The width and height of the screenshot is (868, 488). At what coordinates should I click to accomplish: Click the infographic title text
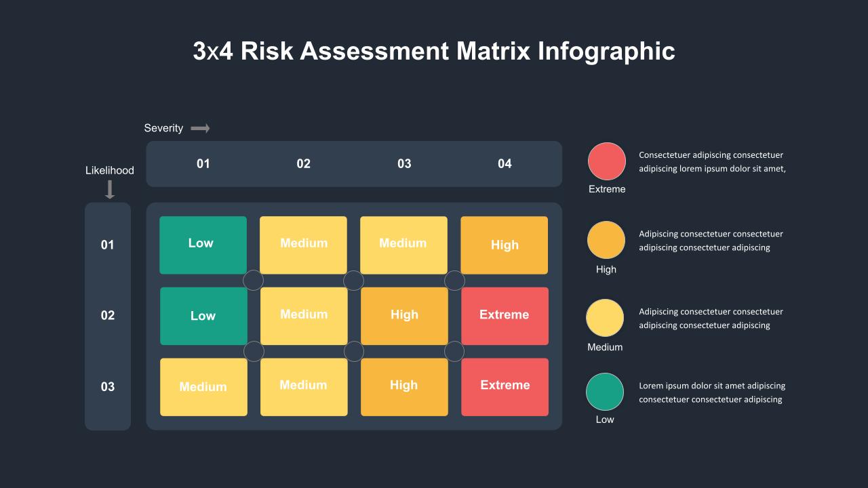click(433, 51)
